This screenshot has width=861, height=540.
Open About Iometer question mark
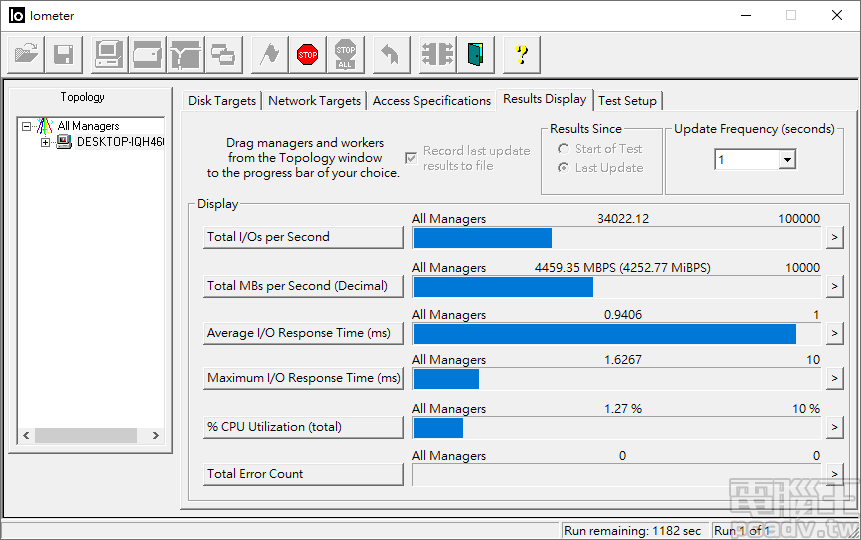[x=522, y=54]
